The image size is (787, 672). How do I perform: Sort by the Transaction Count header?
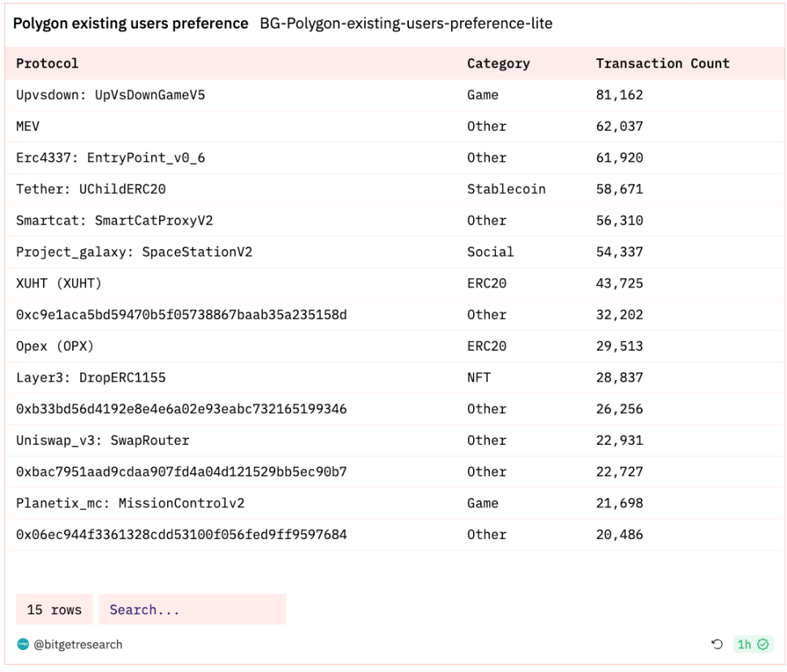pyautogui.click(x=662, y=63)
